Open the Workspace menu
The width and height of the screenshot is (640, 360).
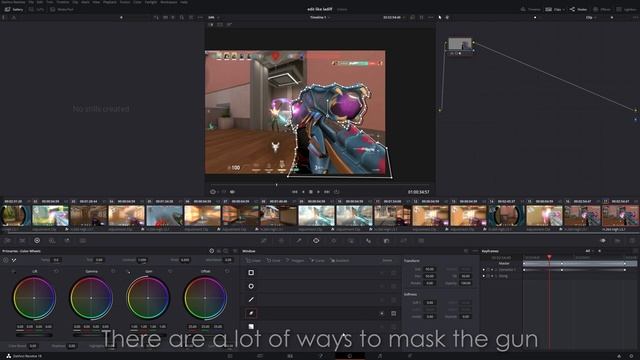coord(169,2)
